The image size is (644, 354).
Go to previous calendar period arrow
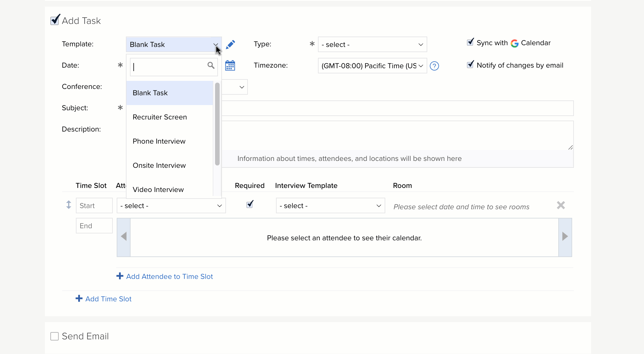click(124, 237)
